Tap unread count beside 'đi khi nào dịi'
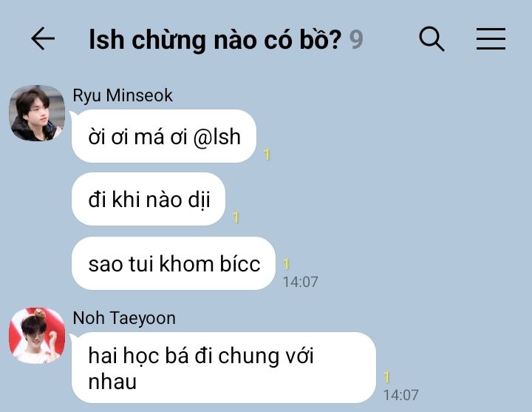This screenshot has height=412, width=532. tap(236, 217)
